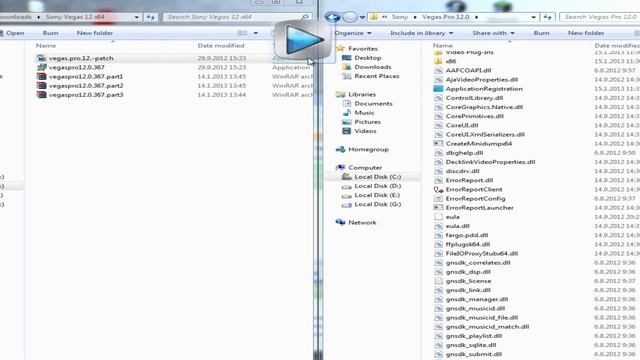Open Documents library
The image size is (640, 360).
(373, 104)
